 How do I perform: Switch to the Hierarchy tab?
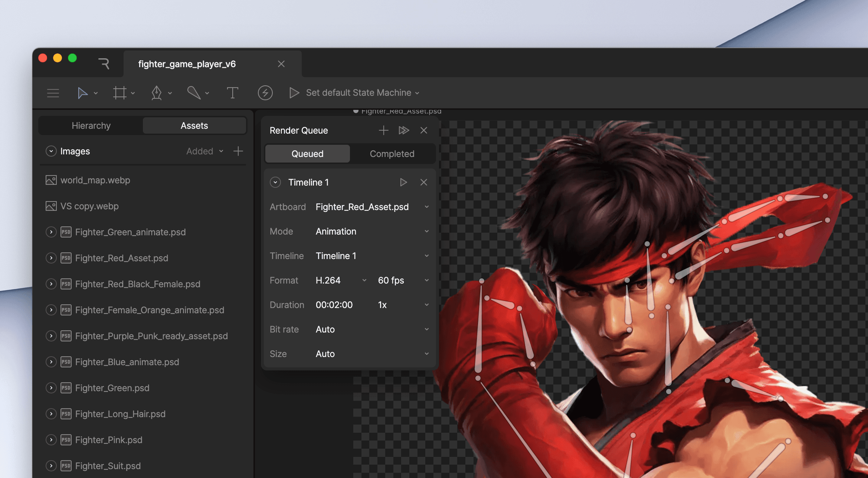(x=91, y=125)
